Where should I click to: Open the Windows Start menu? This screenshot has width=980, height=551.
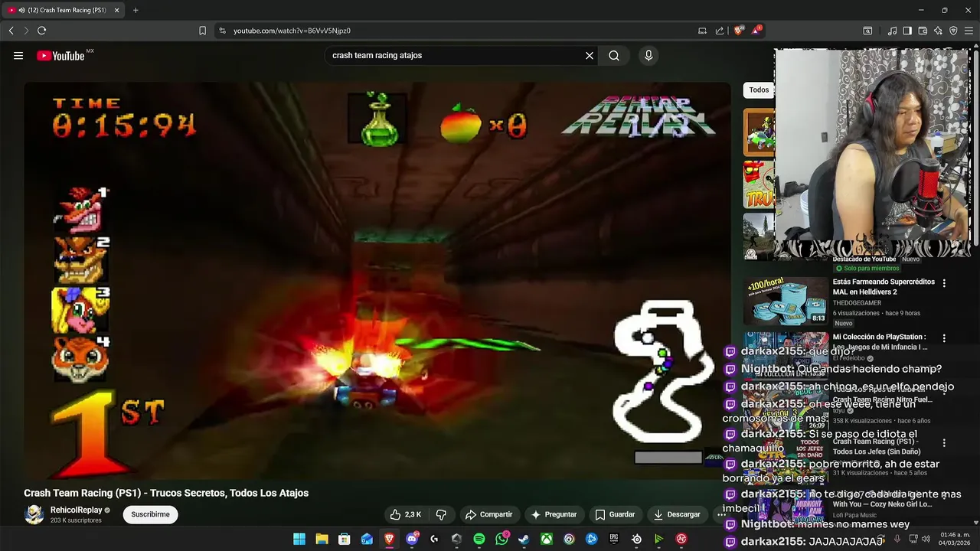[x=299, y=539]
